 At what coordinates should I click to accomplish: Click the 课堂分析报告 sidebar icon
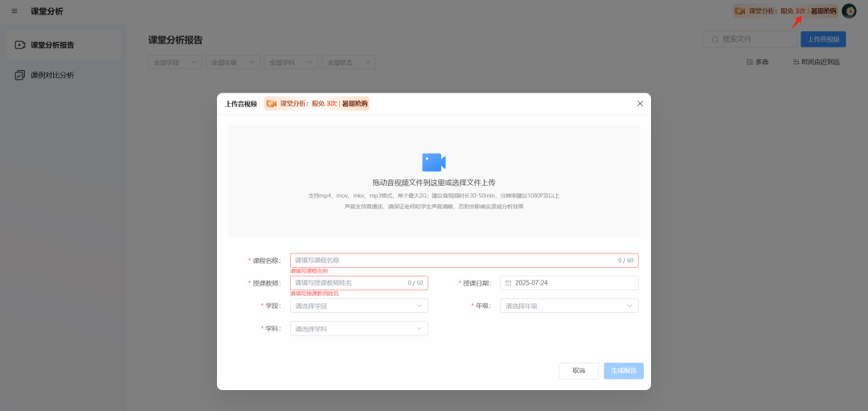click(x=20, y=45)
